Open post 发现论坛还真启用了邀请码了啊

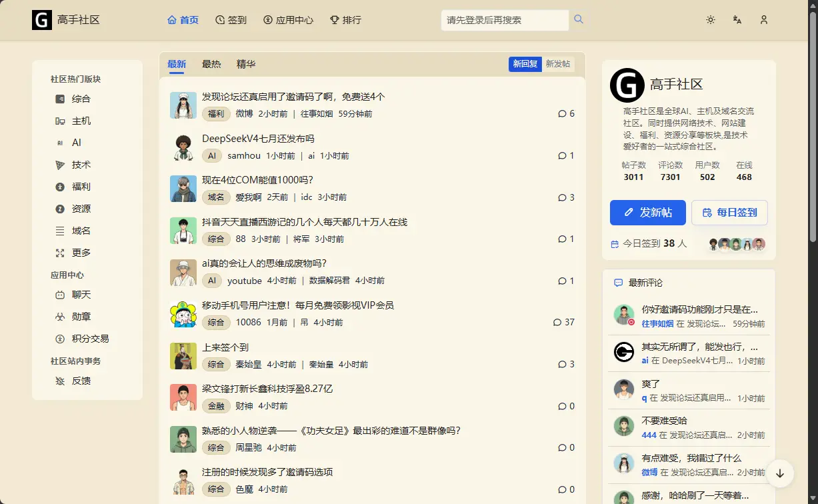293,97
